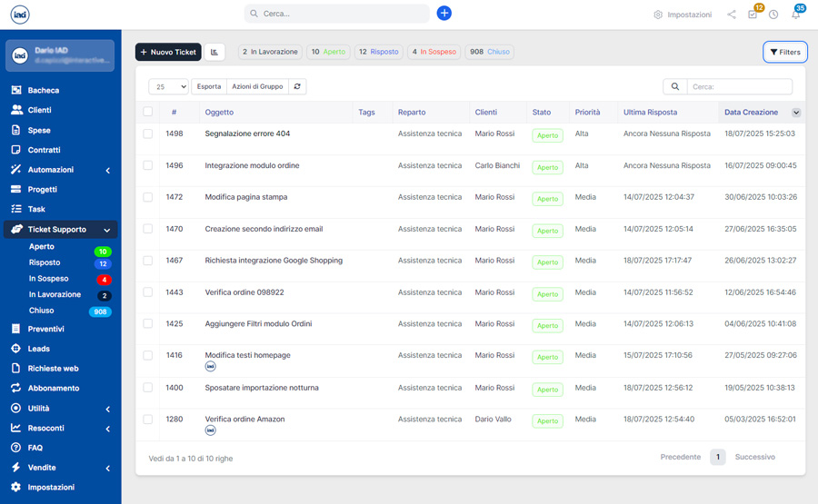This screenshot has height=504, width=818.
Task: Open the clock timer icon in top bar
Action: pyautogui.click(x=773, y=15)
